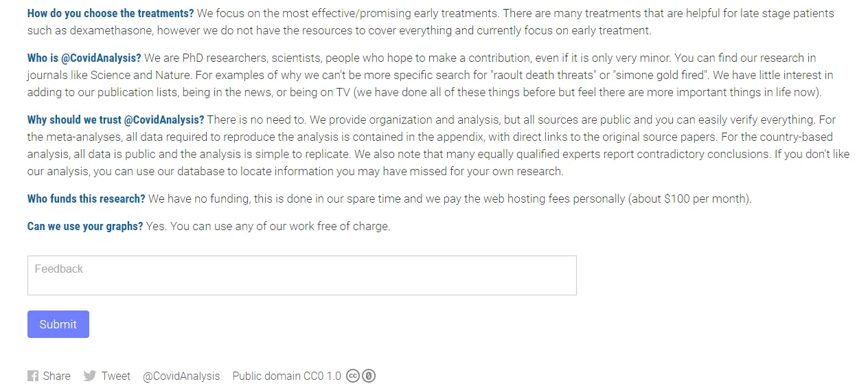Open the Public domain CC0 1.0 link
Image resolution: width=868 pixels, height=384 pixels.
point(286,376)
